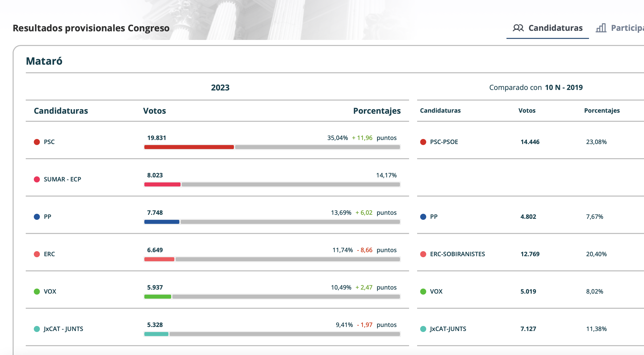Click the PSC-PSOE red dot in 2019

pos(423,142)
